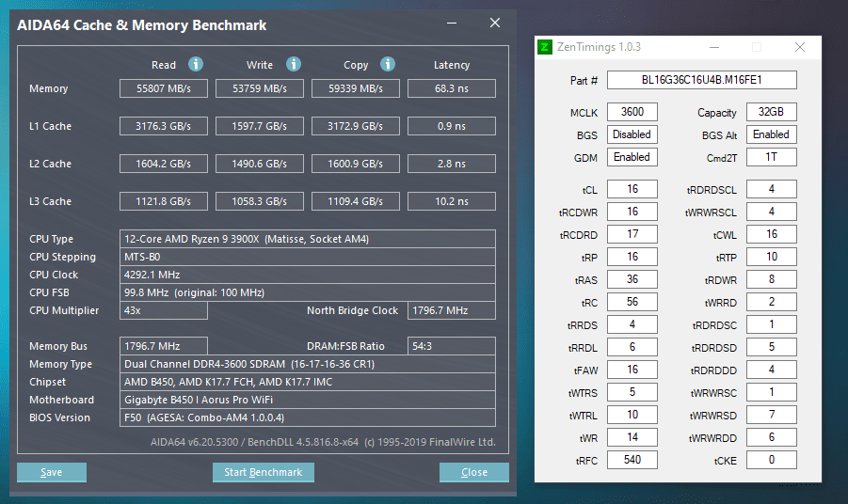
Task: Click the tWRRD value 2
Action: click(771, 302)
